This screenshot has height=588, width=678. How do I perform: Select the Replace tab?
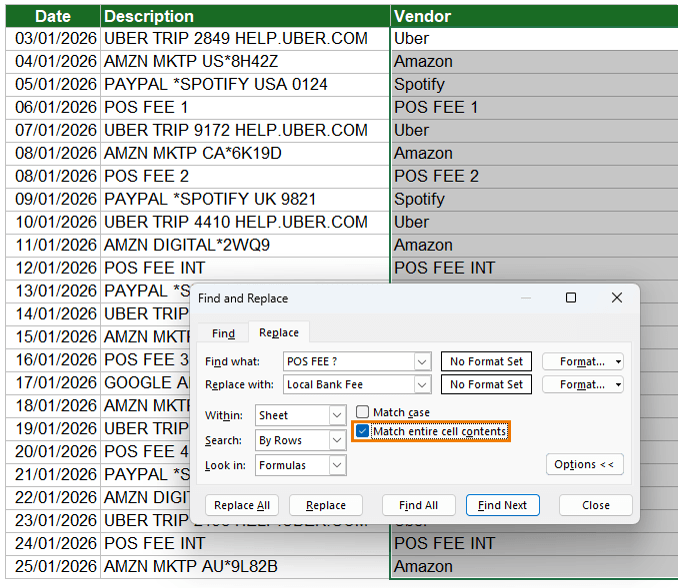pyautogui.click(x=278, y=332)
